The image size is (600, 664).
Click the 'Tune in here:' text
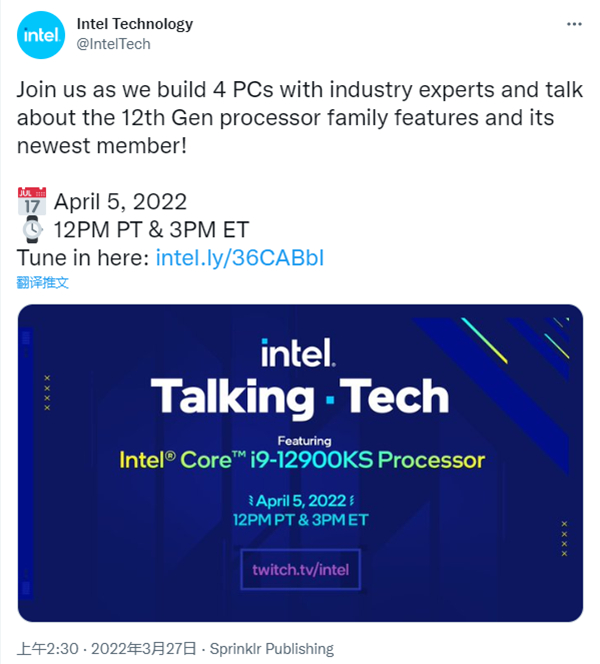coord(84,258)
